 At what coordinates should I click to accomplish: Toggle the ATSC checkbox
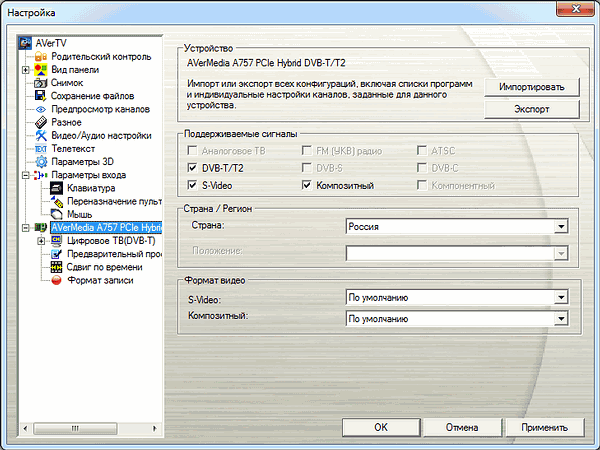point(422,150)
